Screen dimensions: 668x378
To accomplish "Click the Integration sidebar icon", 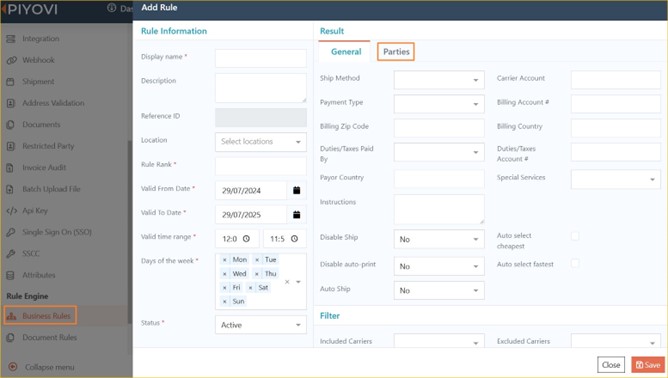I will coord(11,39).
